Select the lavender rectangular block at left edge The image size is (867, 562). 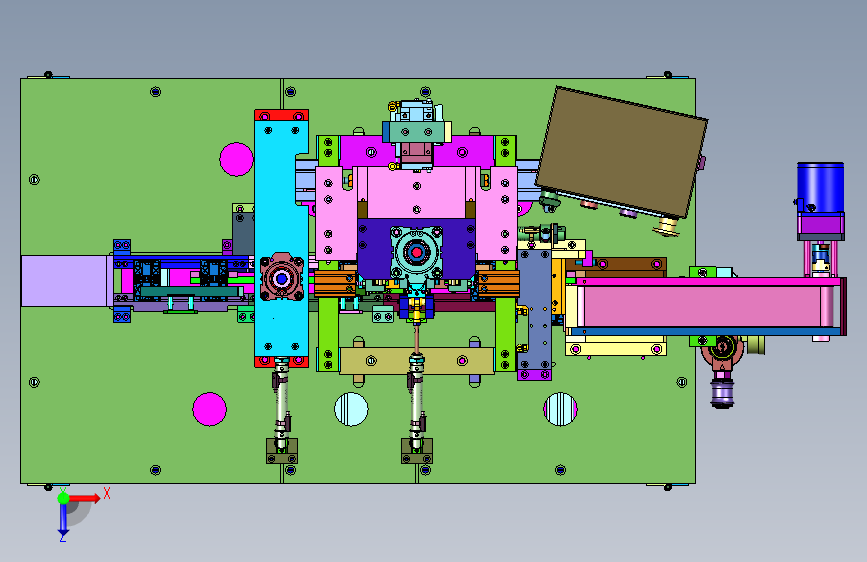coord(64,281)
